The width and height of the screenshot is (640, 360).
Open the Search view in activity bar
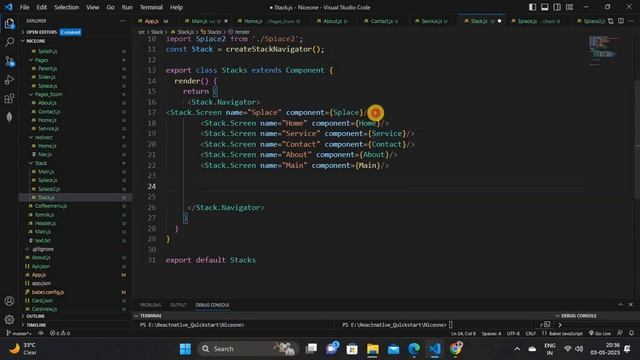point(9,42)
